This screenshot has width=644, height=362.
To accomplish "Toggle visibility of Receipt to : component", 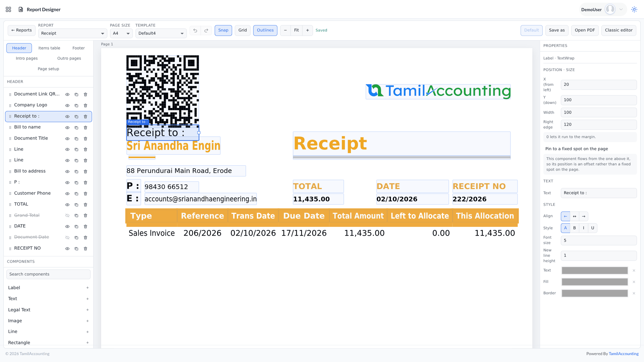I will click(x=67, y=117).
